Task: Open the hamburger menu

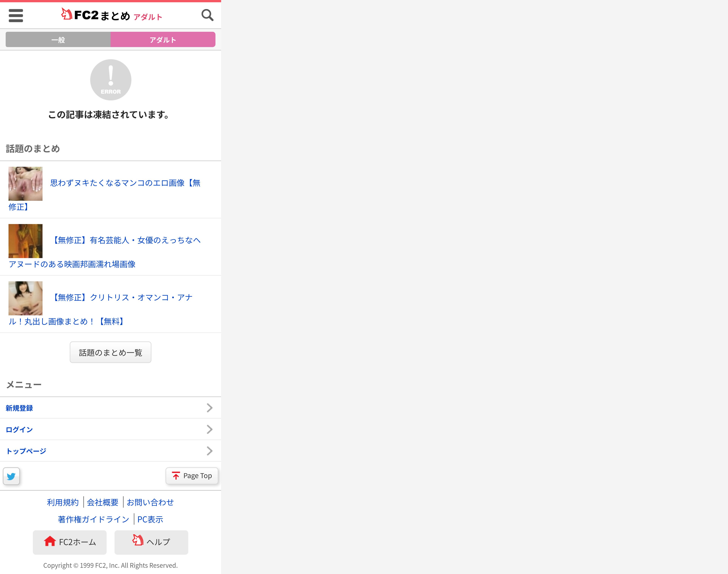Action: point(16,16)
